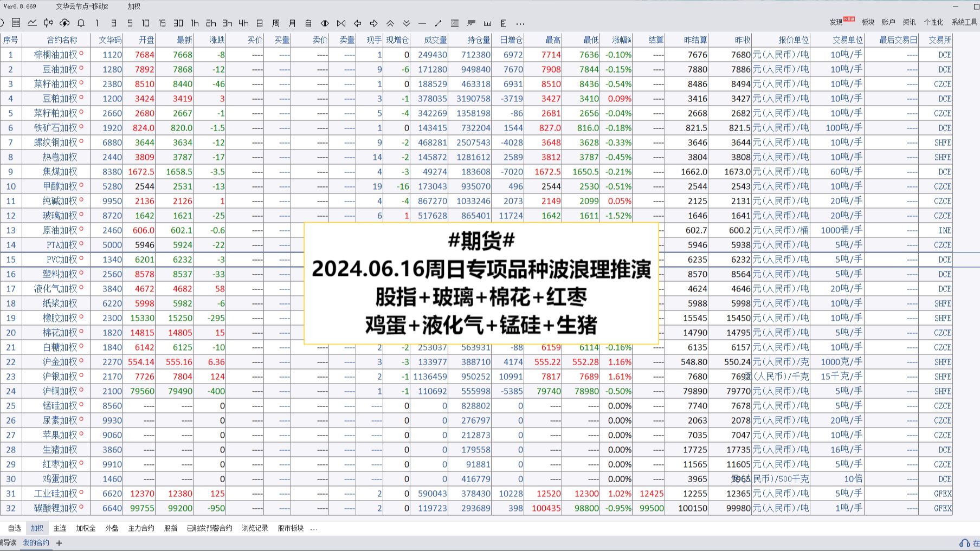The image size is (980, 551).
Task: Click the time-share line chart icon
Action: click(x=33, y=23)
